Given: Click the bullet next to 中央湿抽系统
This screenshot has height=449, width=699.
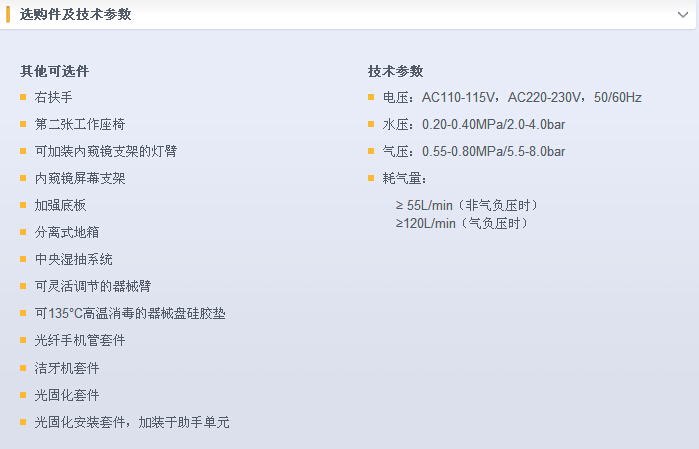Looking at the screenshot, I should coord(23,259).
